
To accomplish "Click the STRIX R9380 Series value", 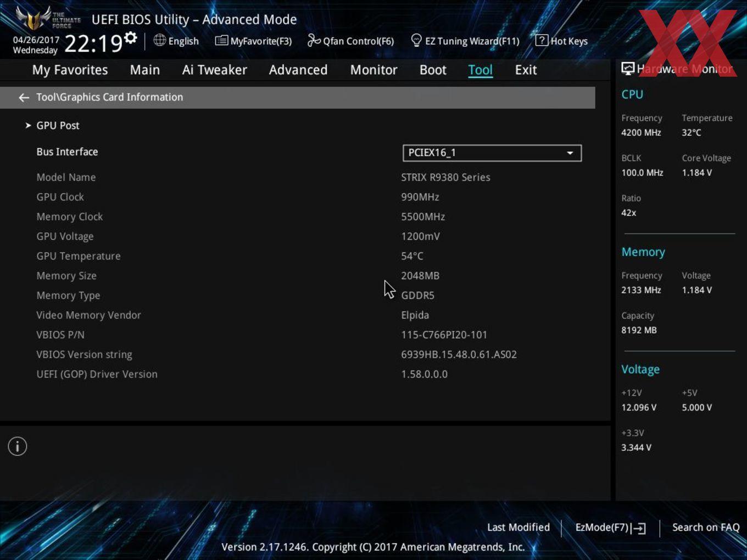I will (445, 177).
